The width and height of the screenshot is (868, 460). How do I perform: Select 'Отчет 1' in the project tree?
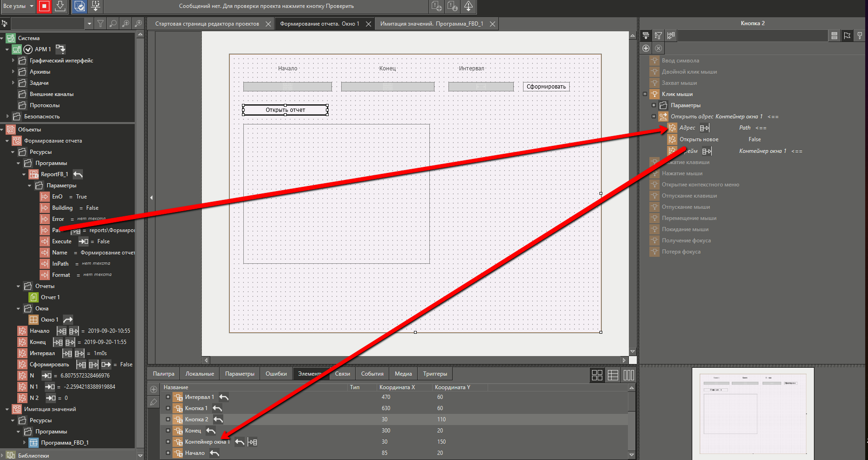click(x=50, y=297)
